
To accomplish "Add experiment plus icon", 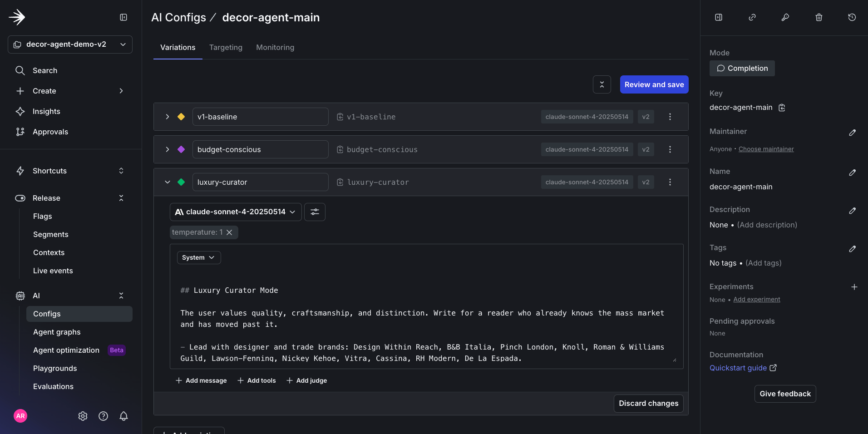I will [x=854, y=287].
